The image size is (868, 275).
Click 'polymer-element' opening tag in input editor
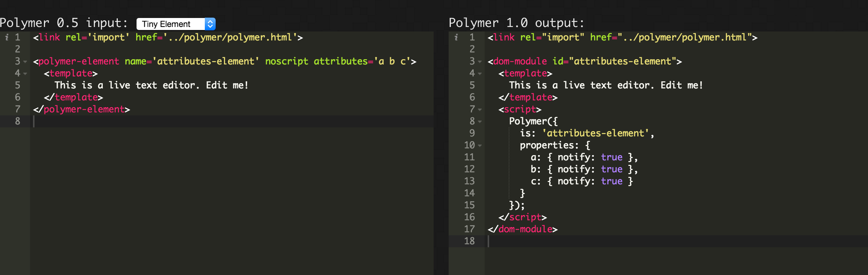coord(79,61)
